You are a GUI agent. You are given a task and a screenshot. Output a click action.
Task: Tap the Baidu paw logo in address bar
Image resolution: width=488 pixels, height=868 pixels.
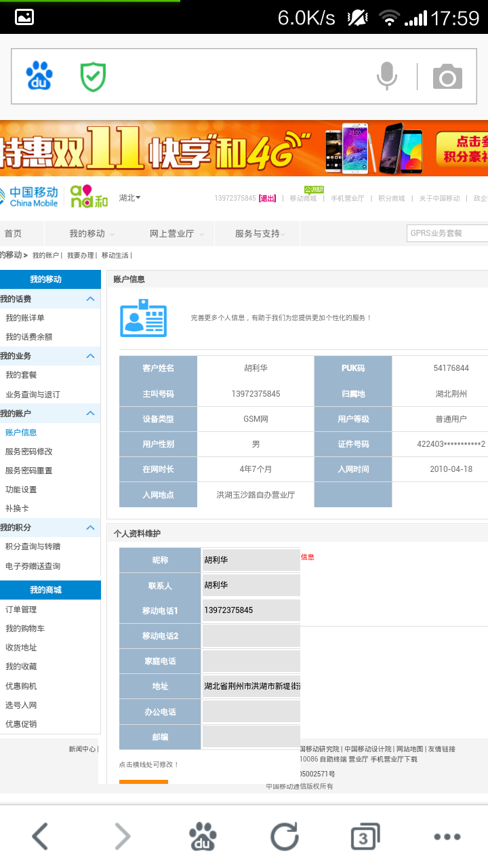point(39,76)
